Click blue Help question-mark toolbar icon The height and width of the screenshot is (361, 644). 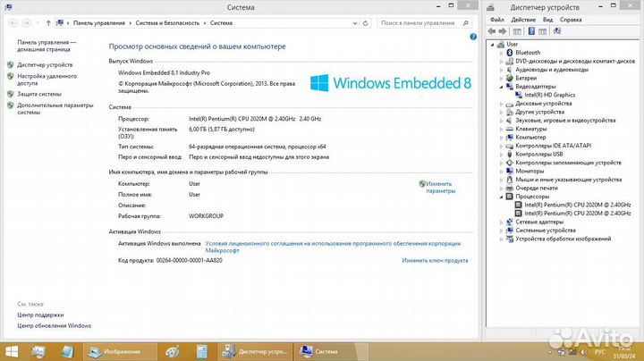click(x=531, y=31)
